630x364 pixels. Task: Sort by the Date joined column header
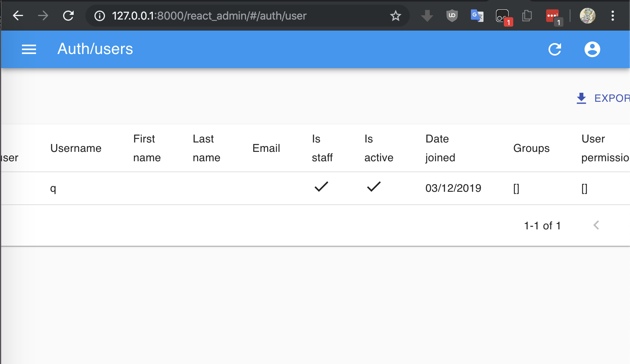(x=440, y=148)
